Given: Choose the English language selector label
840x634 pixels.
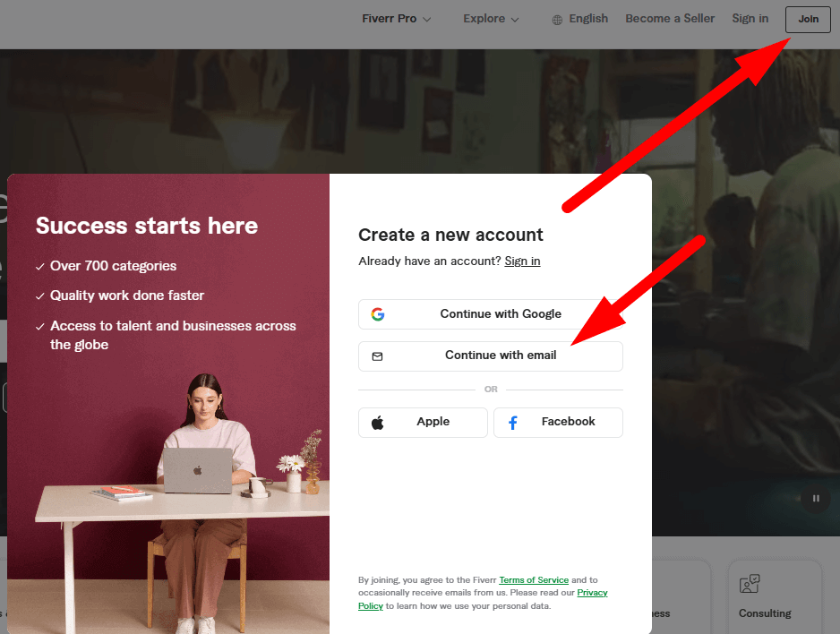Looking at the screenshot, I should (588, 19).
